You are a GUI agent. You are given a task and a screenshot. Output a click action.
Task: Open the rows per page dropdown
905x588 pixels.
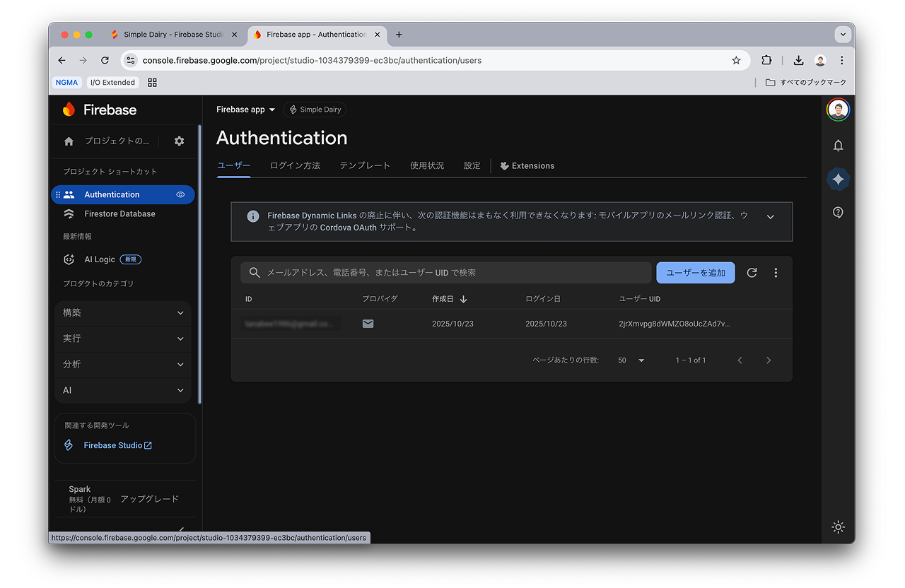click(629, 360)
